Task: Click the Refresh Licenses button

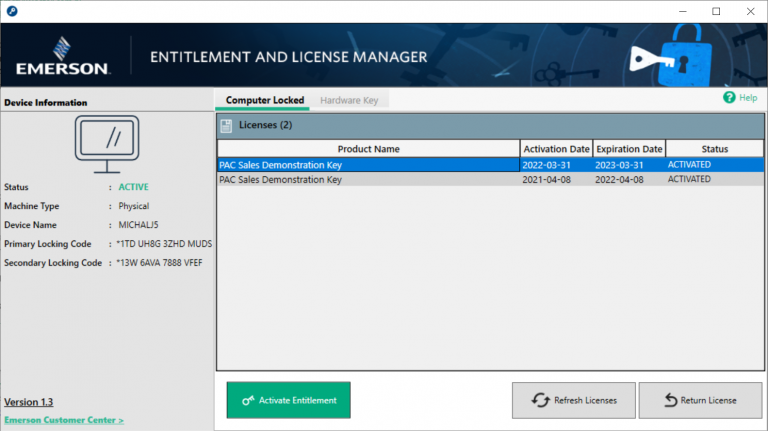Action: pyautogui.click(x=573, y=400)
